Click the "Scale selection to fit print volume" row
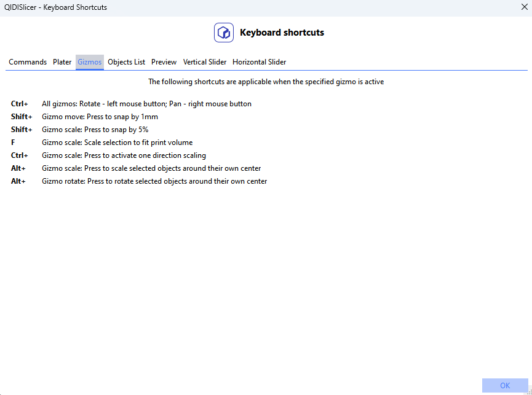This screenshot has width=532, height=395. click(x=117, y=143)
